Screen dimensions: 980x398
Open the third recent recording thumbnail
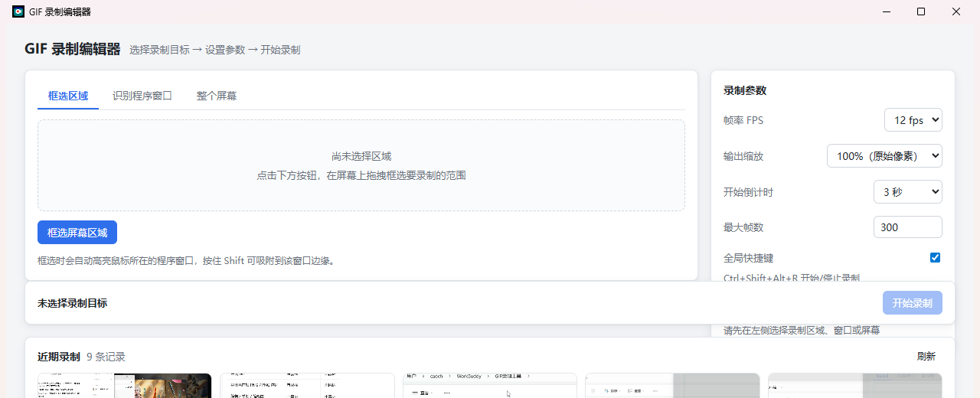tap(490, 386)
